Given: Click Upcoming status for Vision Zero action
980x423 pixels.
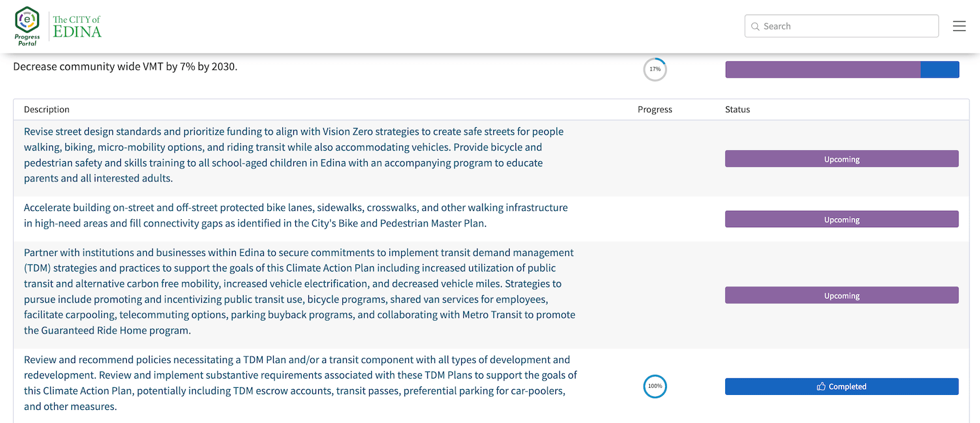Looking at the screenshot, I should point(841,159).
